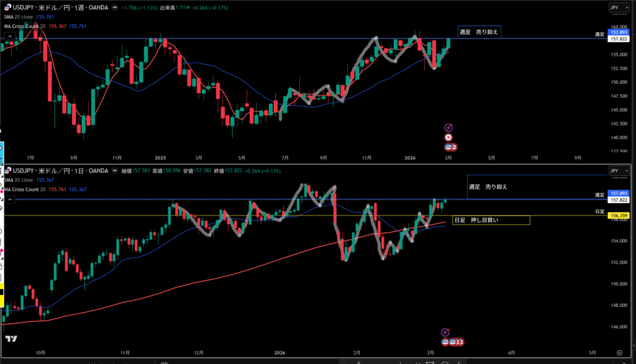The height and width of the screenshot is (364, 636).
Task: Select the 週足 売り抑え annotation on weekly chart
Action: coord(478,31)
